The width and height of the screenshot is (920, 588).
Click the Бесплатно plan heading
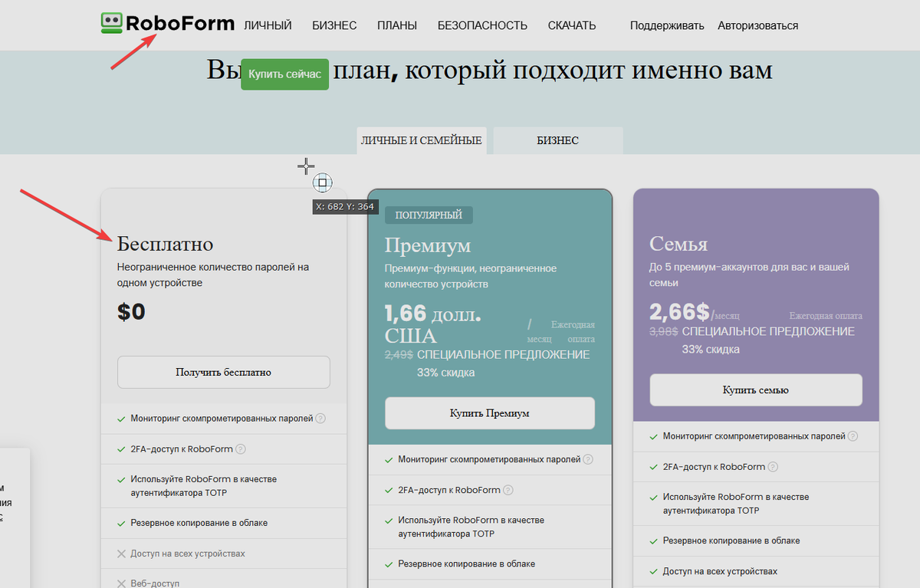[x=165, y=245]
